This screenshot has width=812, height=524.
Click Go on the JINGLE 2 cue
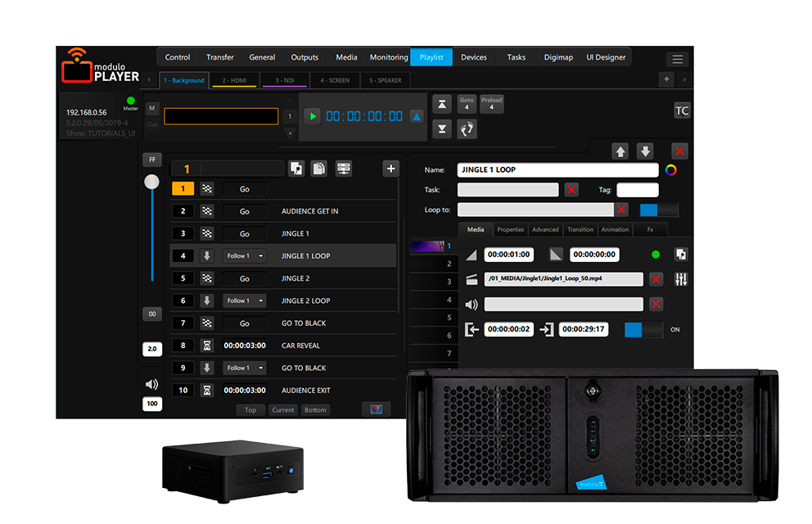click(245, 278)
